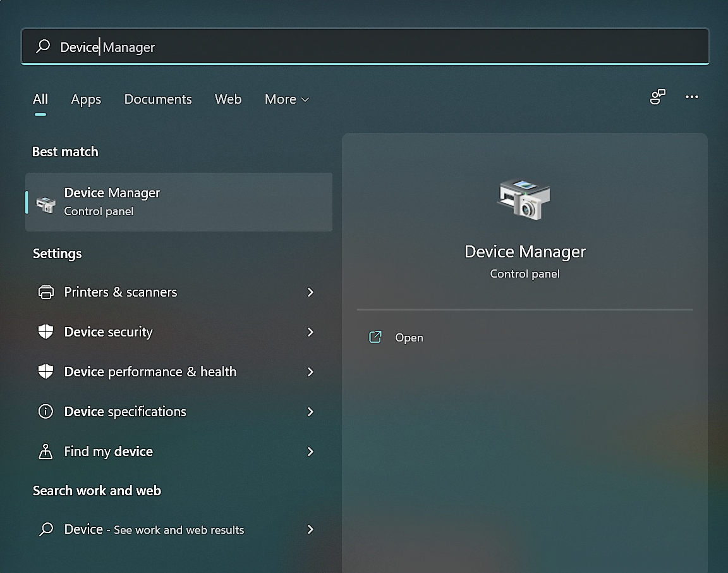
Task: Expand Device performance & health chevron
Action: [x=311, y=372]
